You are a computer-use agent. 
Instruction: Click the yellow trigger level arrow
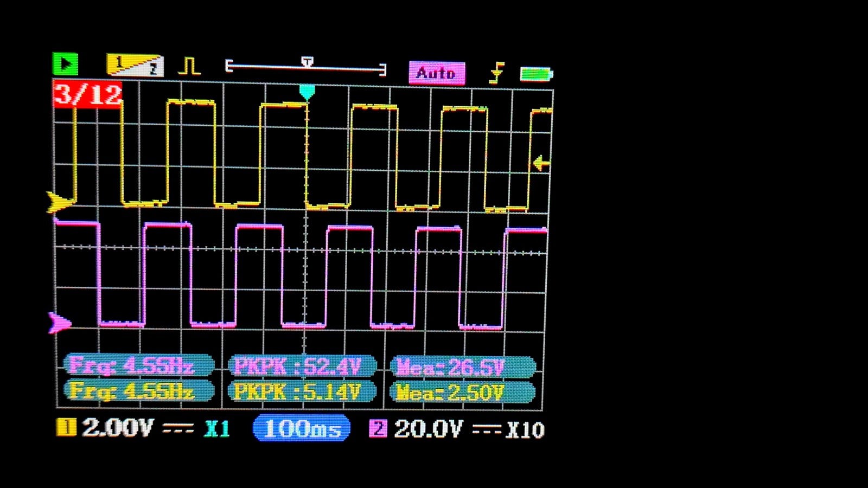[541, 163]
